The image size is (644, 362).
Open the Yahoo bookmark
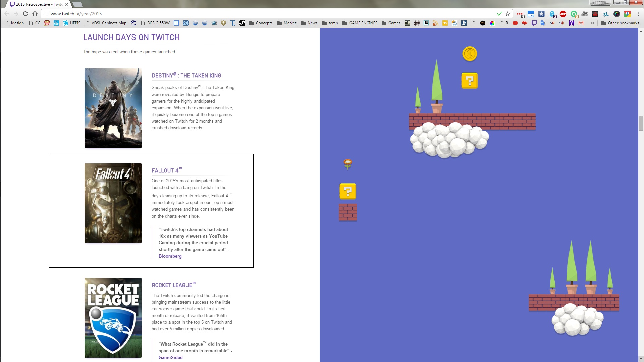[x=572, y=23]
